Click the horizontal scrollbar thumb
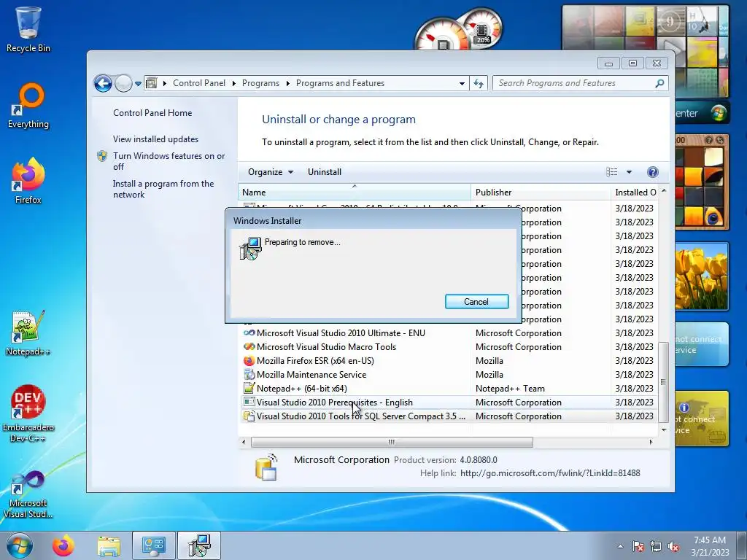 click(392, 443)
